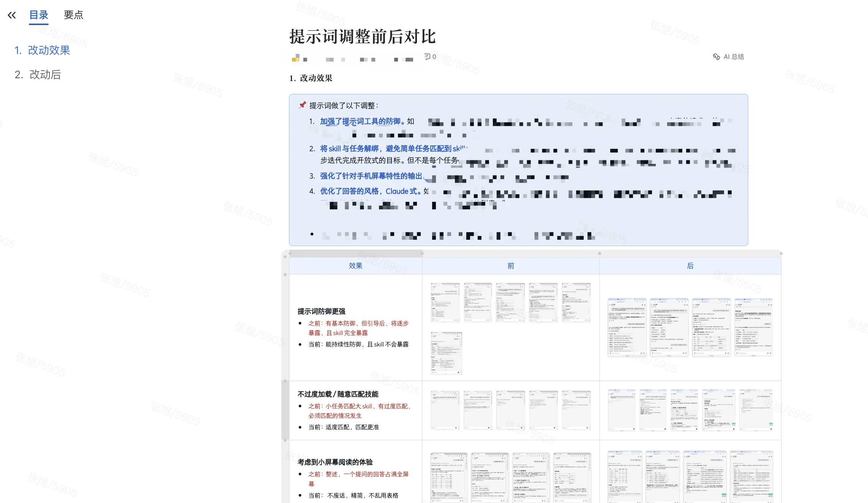The image size is (868, 503).
Task: Open outline item 2. 改动后
Action: point(38,74)
